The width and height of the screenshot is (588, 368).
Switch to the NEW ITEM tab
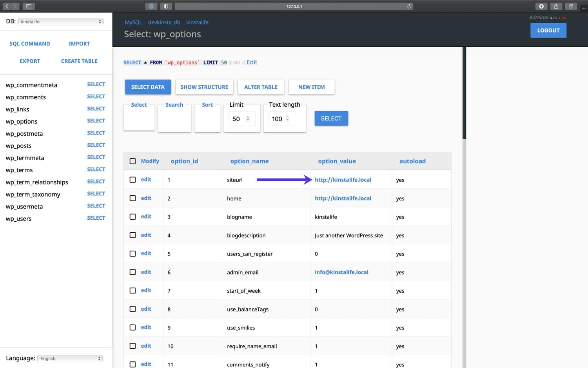click(312, 87)
